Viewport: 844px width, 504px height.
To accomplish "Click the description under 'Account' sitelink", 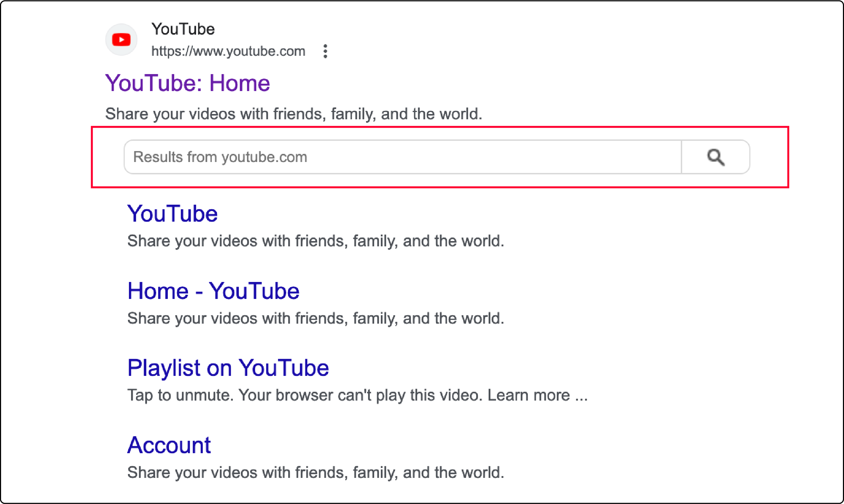I will [x=316, y=473].
